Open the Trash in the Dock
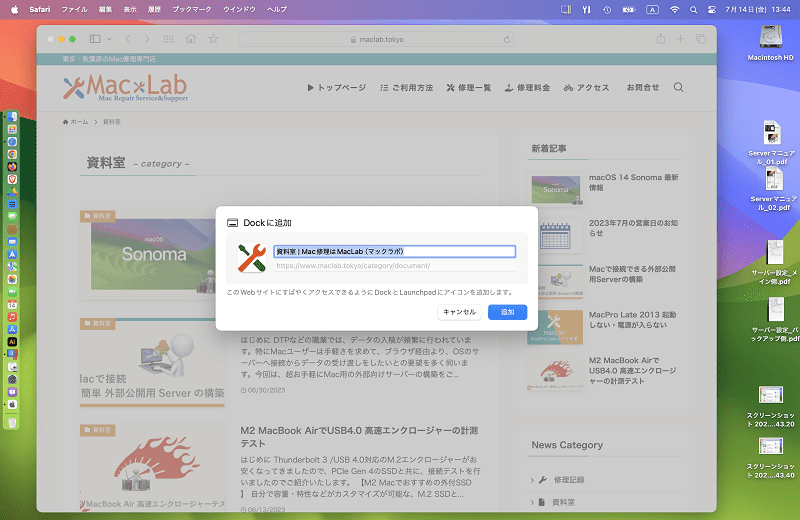 (12, 423)
